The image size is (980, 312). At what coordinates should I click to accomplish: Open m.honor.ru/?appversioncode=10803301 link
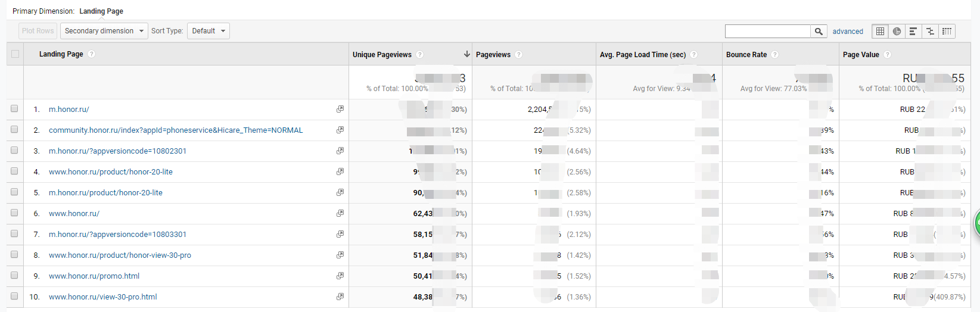tap(117, 235)
